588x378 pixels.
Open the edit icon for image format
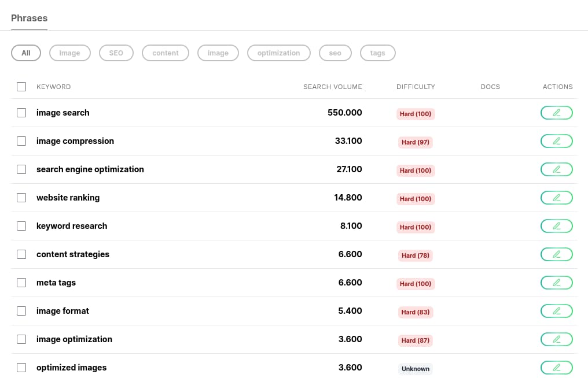pos(556,311)
